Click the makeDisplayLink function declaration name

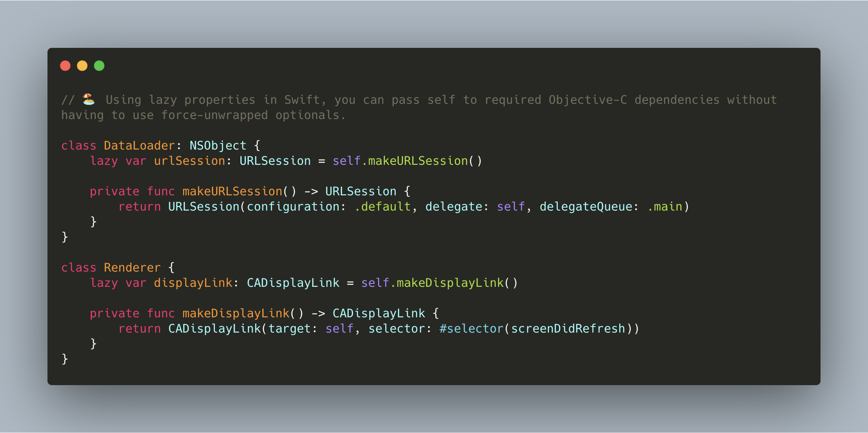(x=236, y=314)
